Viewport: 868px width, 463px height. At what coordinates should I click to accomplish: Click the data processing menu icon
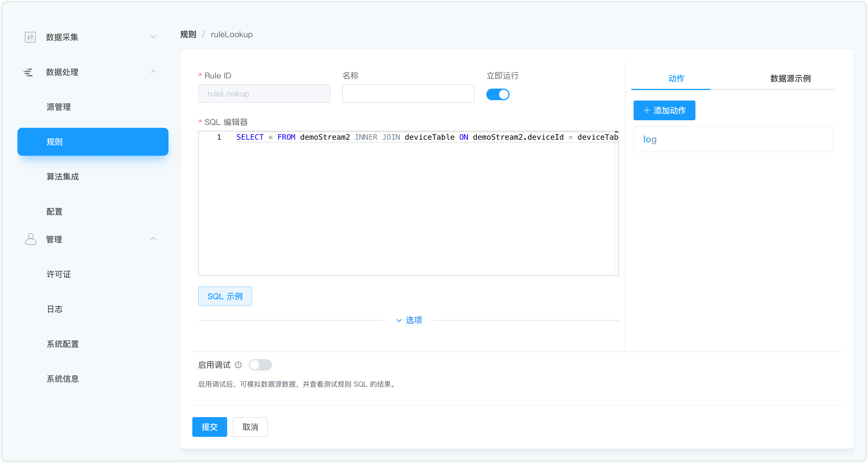click(x=28, y=72)
